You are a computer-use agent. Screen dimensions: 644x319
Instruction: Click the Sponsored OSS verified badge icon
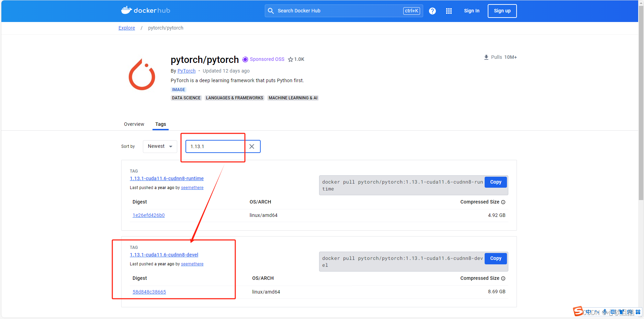(245, 59)
